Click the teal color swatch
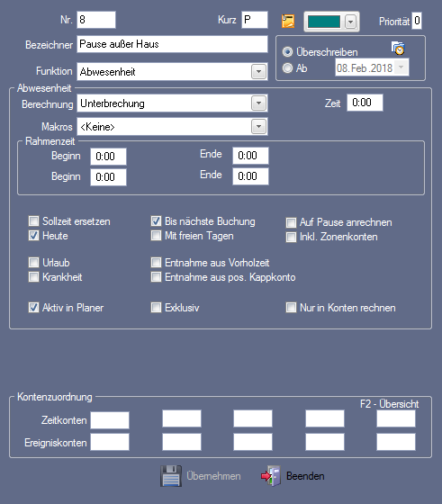Image resolution: width=442 pixels, height=504 pixels. click(x=324, y=22)
